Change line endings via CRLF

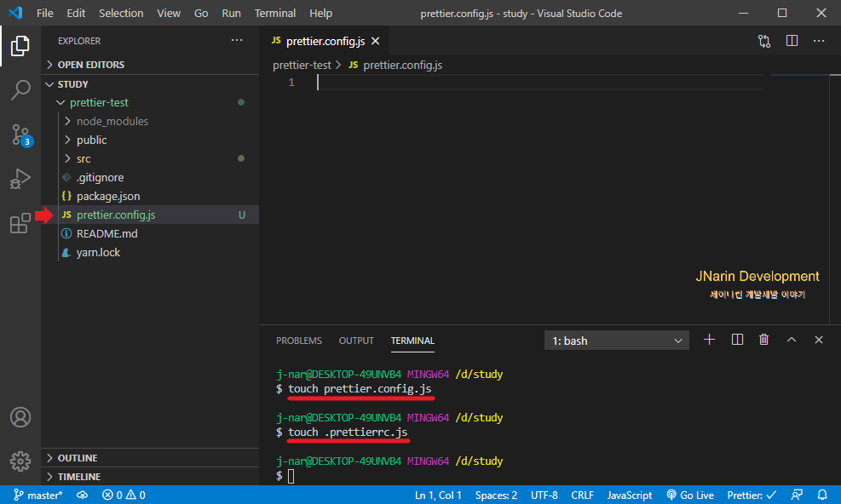[583, 495]
